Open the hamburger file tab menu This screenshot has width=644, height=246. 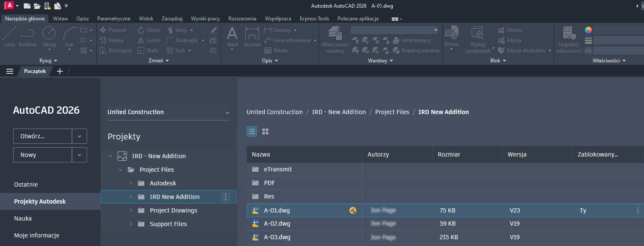tap(10, 71)
